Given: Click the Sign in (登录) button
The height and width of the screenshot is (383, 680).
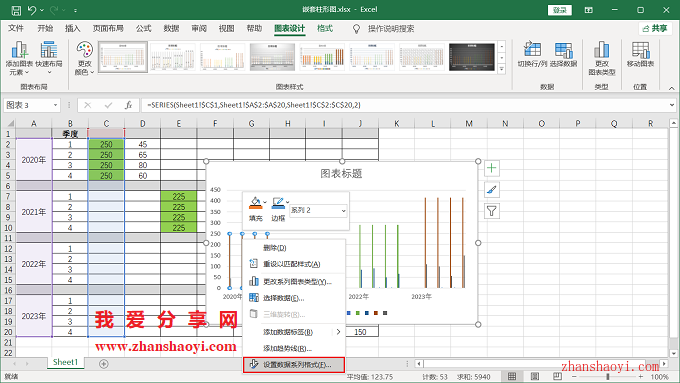Looking at the screenshot, I should 559,10.
